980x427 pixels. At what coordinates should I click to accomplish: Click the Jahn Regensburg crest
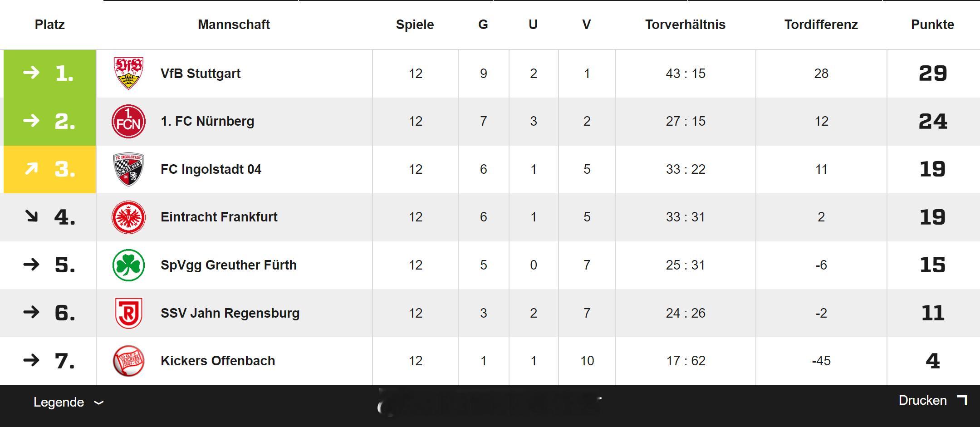128,313
